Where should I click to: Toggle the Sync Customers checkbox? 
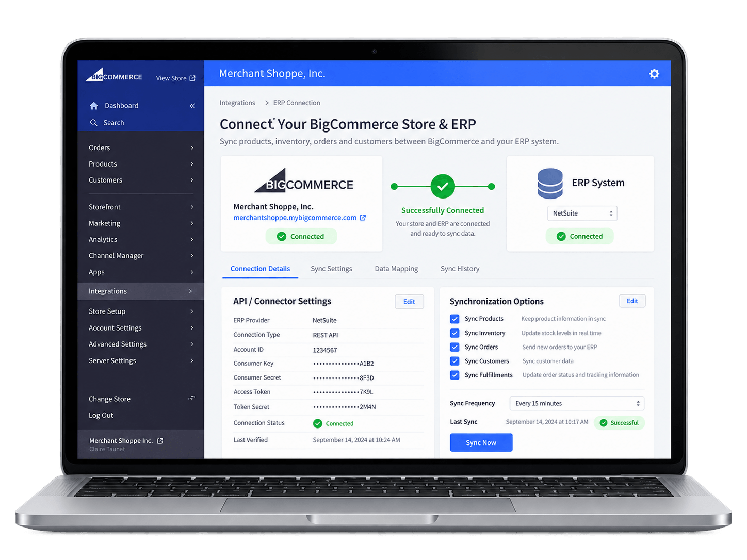coord(454,361)
